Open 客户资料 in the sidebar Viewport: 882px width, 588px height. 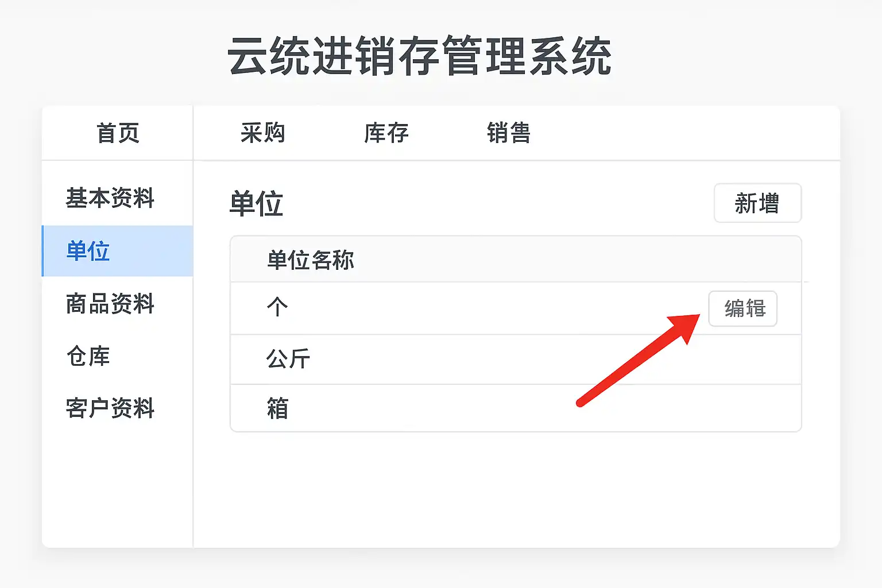(110, 409)
